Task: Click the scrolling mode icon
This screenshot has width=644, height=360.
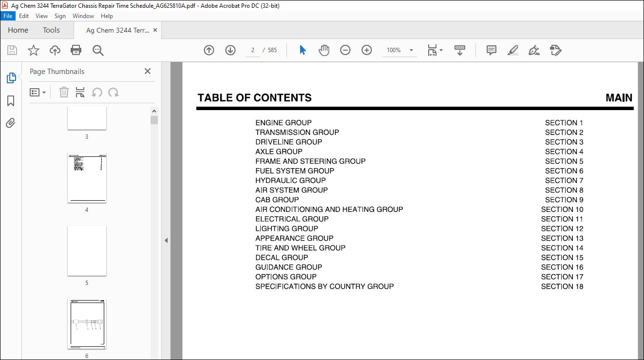Action: point(460,50)
